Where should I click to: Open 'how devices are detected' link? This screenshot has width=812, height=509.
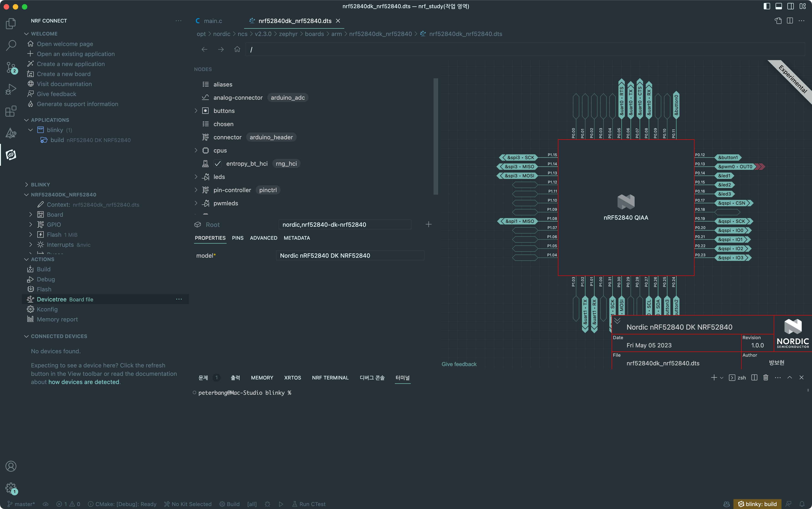click(x=84, y=382)
